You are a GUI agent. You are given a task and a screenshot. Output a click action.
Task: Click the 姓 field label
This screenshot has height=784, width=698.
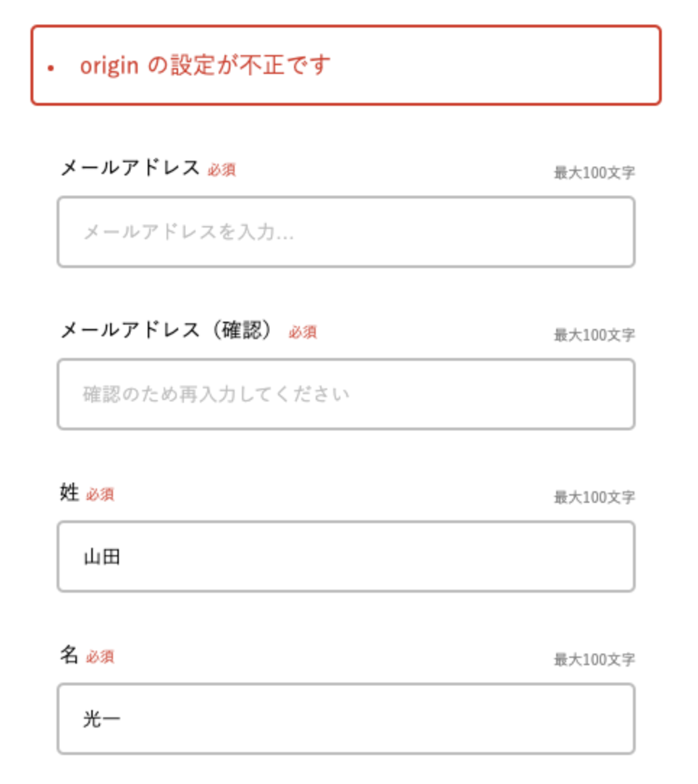[70, 492]
